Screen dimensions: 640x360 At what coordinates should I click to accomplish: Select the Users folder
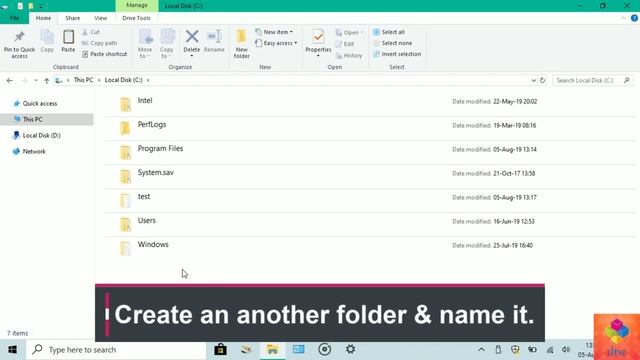(x=369, y=224)
